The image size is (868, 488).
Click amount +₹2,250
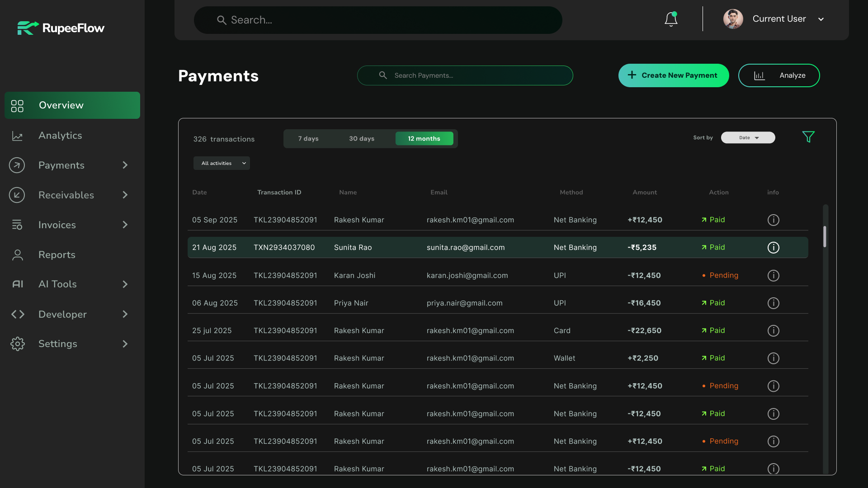pos(643,358)
